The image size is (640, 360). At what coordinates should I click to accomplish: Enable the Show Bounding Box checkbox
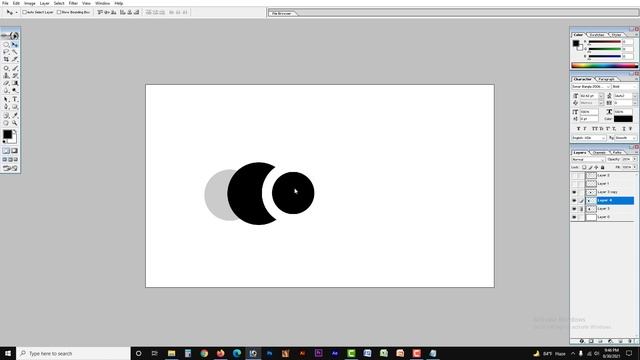point(59,12)
